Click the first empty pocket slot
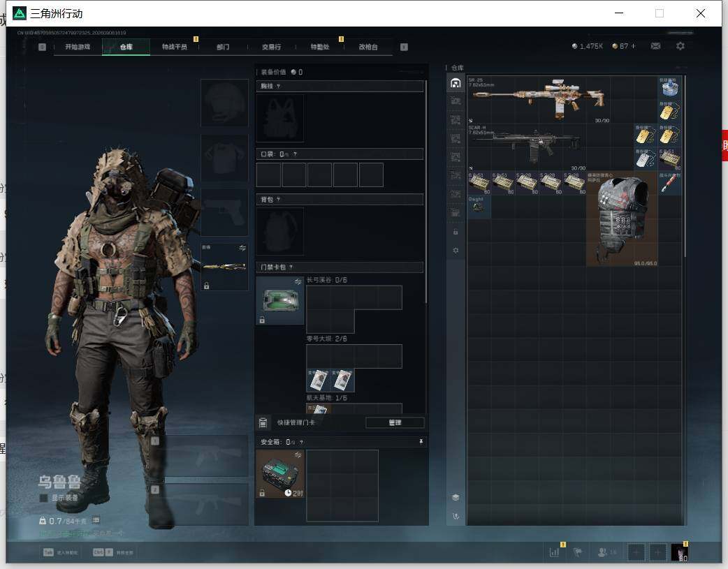The height and width of the screenshot is (569, 728). (268, 175)
